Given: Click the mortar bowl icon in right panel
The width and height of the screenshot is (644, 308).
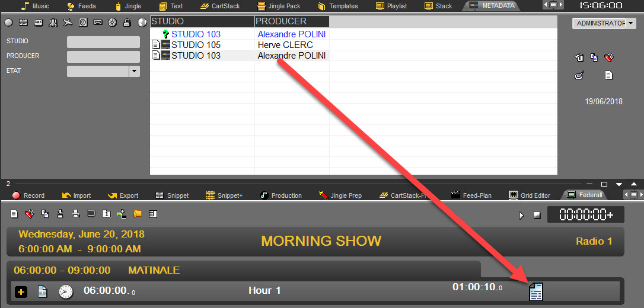Looking at the screenshot, I should coord(579,75).
